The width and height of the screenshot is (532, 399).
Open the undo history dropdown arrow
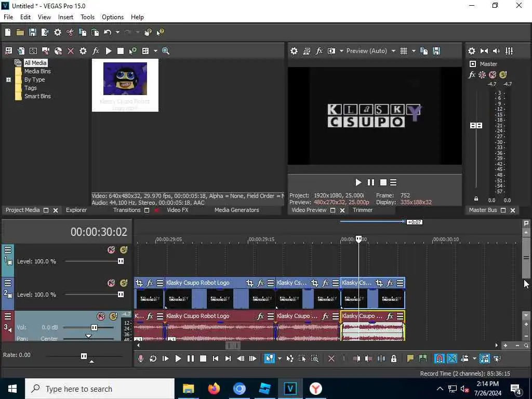pyautogui.click(x=117, y=32)
